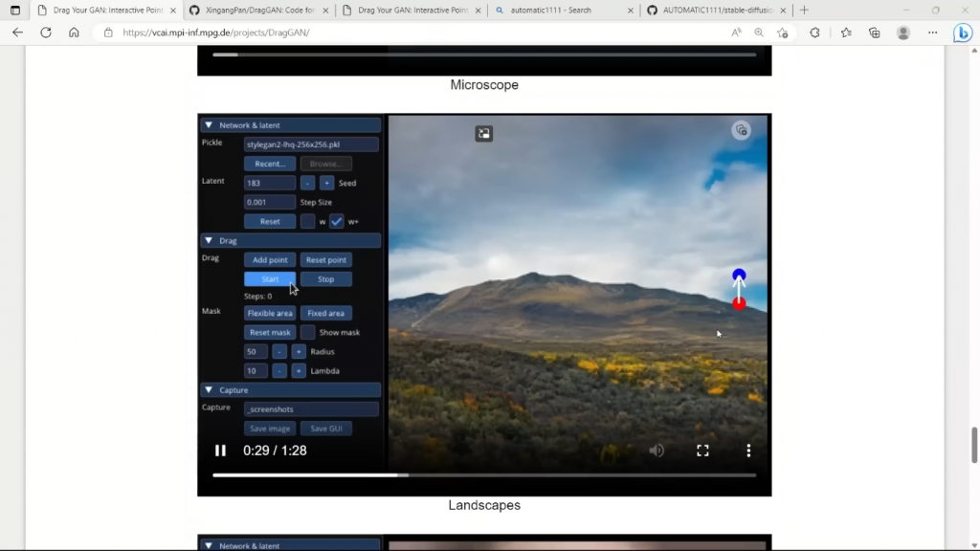Screen dimensions: 980x551
Task: Switch to automatic1111 Search tab
Action: point(565,10)
